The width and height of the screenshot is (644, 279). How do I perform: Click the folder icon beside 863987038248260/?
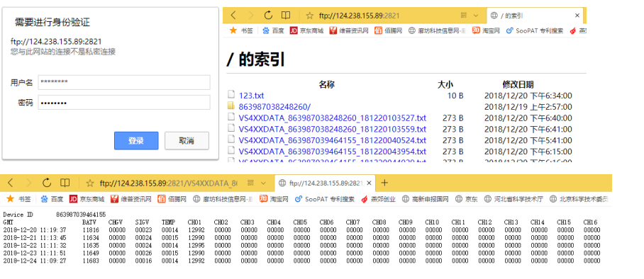coord(231,106)
